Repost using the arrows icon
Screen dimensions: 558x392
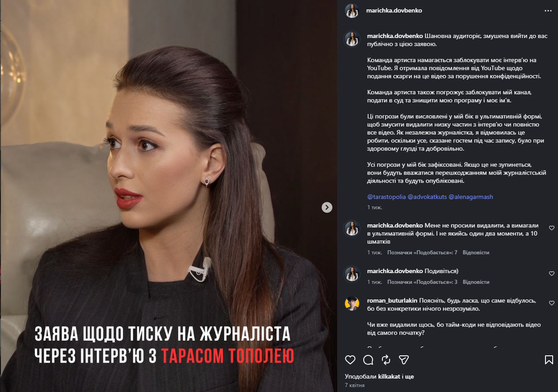[x=386, y=360]
